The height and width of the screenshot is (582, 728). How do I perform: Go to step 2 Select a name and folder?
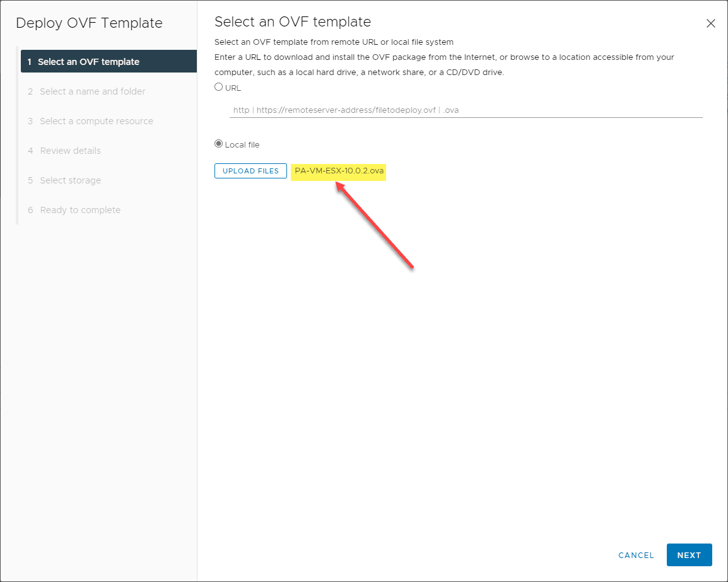click(x=92, y=91)
